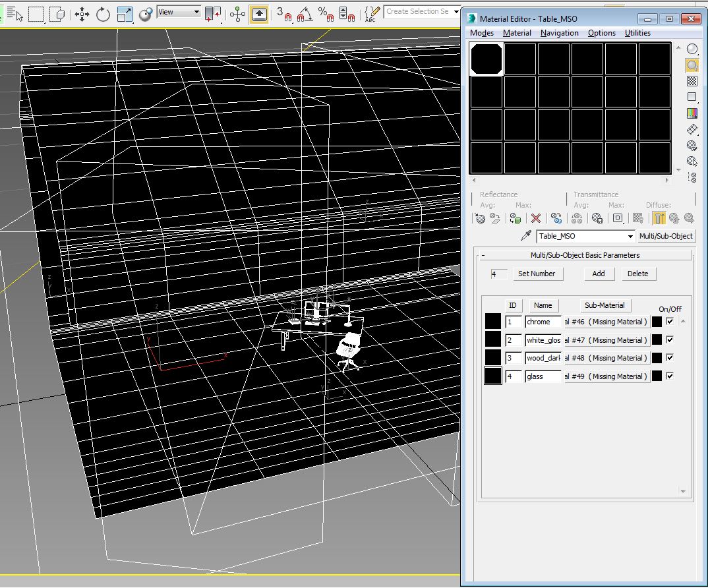Uncheck the On/Off box for chrome

click(670, 322)
